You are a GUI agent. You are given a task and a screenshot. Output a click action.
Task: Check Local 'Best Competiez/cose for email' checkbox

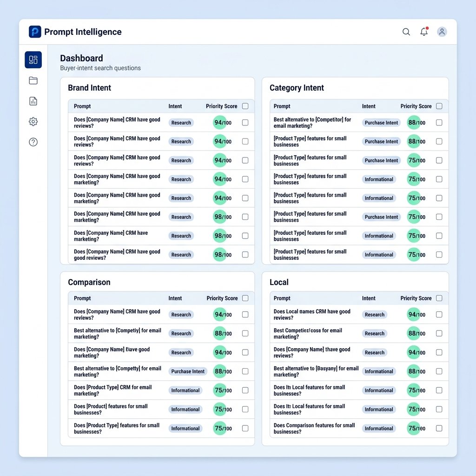439,333
